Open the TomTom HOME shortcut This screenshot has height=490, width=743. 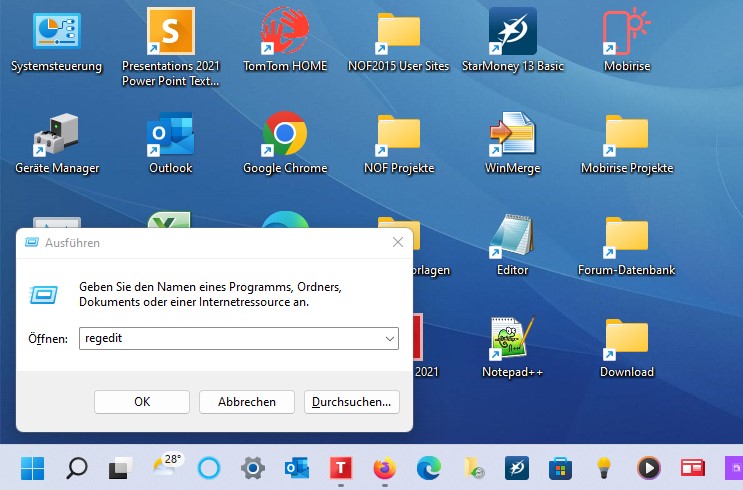[x=284, y=33]
